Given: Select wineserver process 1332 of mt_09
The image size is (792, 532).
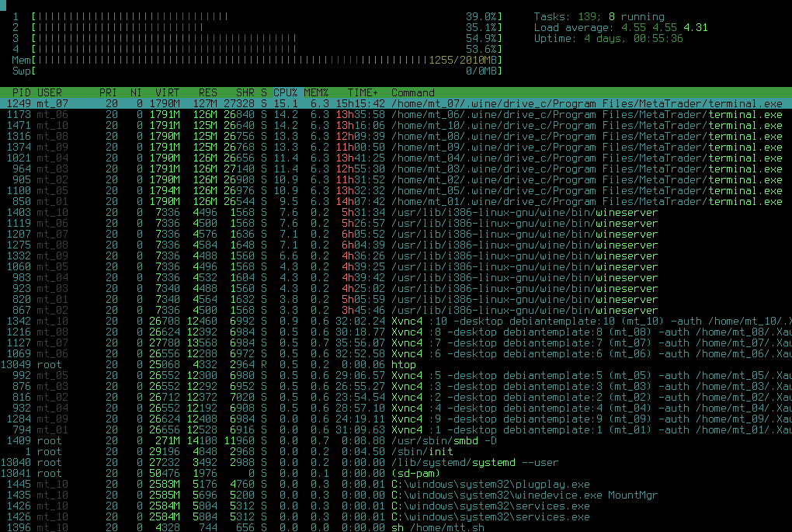Looking at the screenshot, I should 396,256.
